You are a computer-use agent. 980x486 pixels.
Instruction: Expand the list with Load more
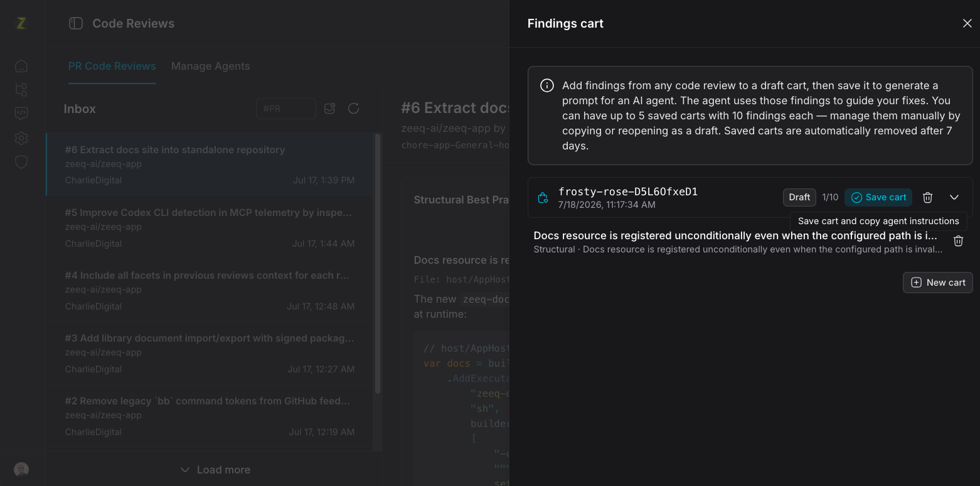(215, 470)
